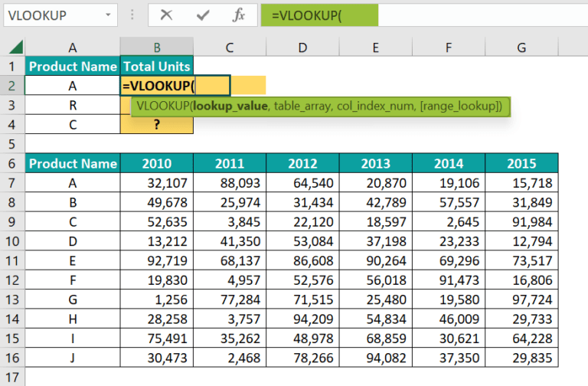
Task: Select cell A2 containing product A
Action: (x=73, y=86)
